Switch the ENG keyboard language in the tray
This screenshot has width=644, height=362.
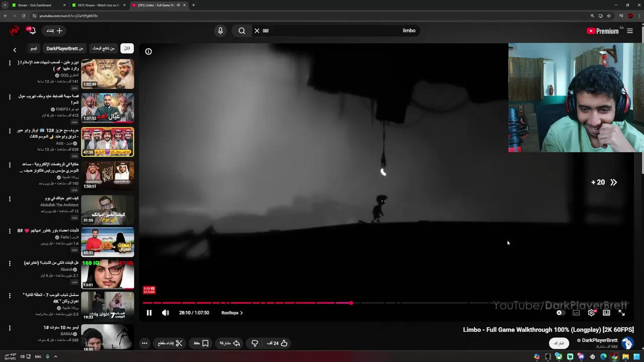[38, 357]
